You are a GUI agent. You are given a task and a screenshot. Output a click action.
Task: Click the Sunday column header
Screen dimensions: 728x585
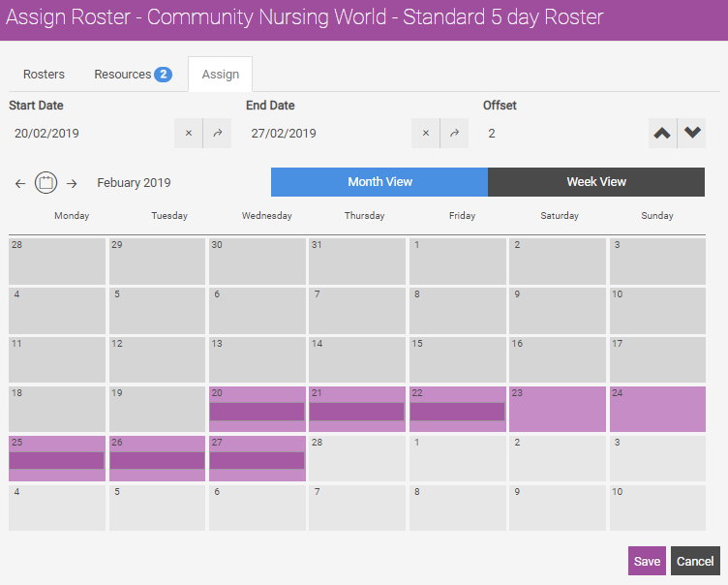(x=657, y=216)
